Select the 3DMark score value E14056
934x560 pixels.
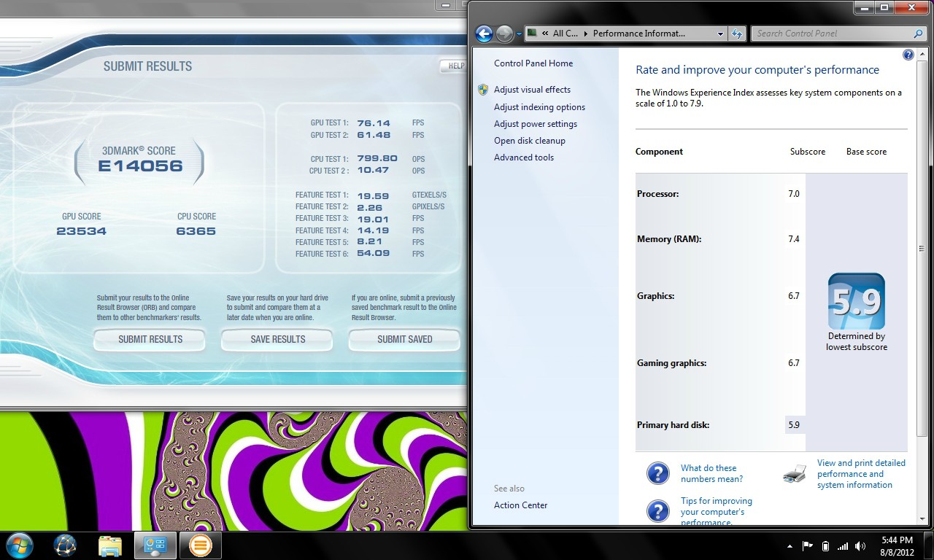140,166
